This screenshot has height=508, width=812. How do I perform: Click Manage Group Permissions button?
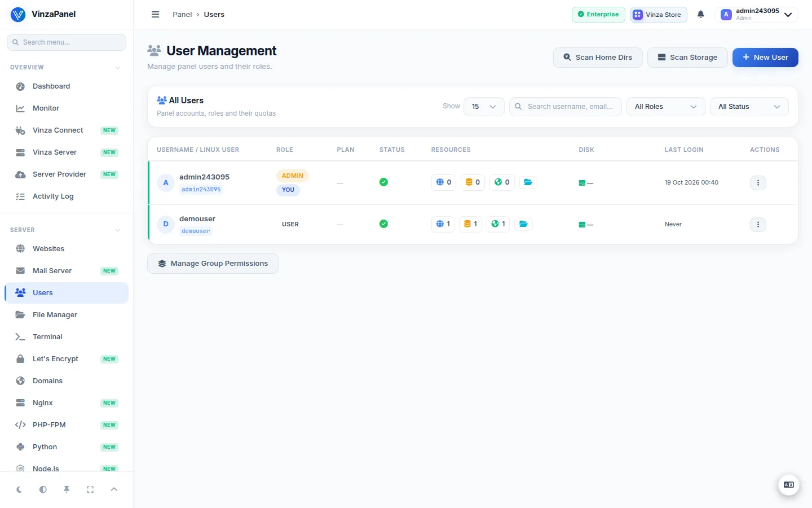(213, 264)
